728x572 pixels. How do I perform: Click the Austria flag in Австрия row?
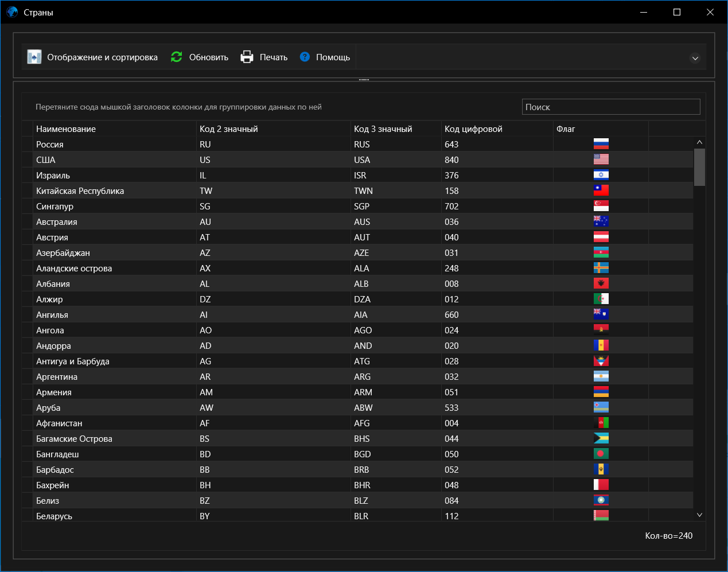click(x=601, y=237)
